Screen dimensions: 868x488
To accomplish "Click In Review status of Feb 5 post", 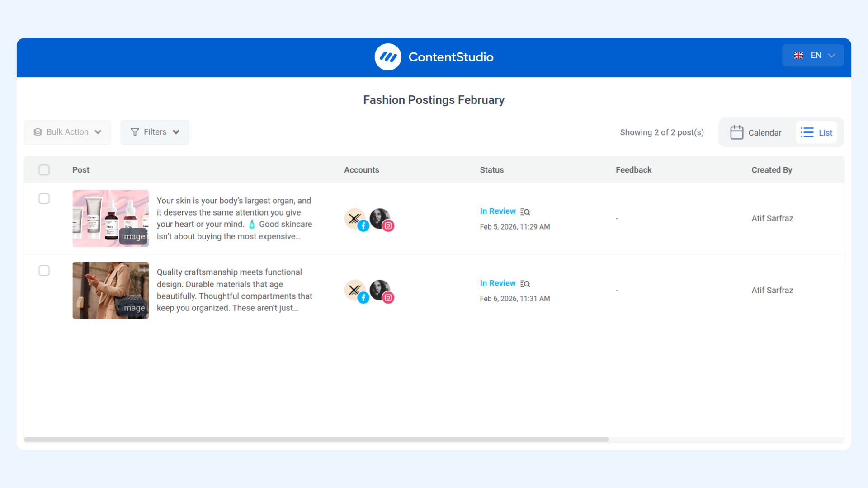I will tap(497, 211).
